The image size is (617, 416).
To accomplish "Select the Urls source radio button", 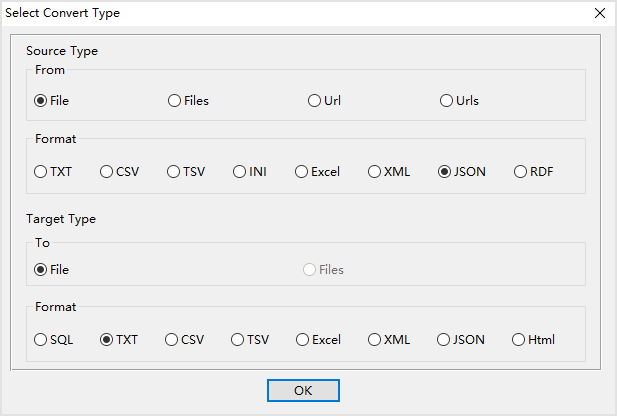I will click(447, 100).
